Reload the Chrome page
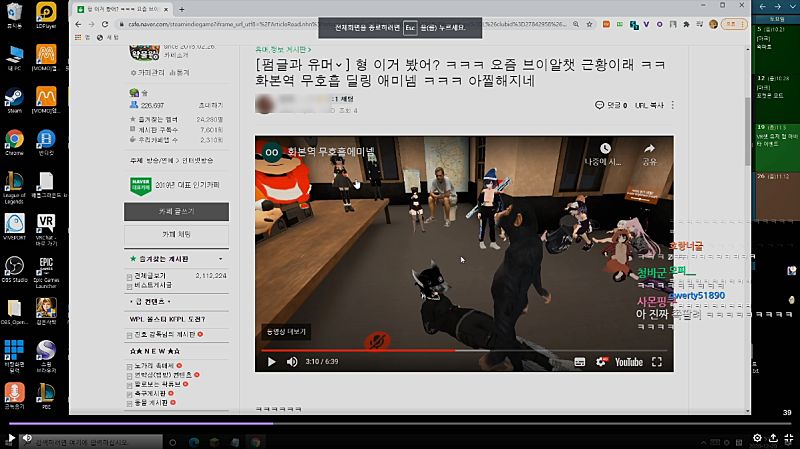This screenshot has height=449, width=800. tap(105, 24)
